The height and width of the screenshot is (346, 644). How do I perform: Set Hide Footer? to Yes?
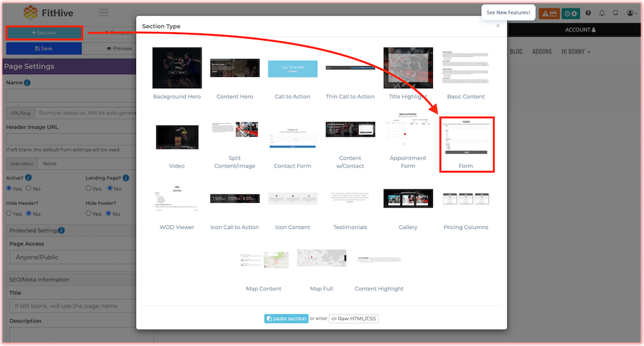pyautogui.click(x=89, y=214)
